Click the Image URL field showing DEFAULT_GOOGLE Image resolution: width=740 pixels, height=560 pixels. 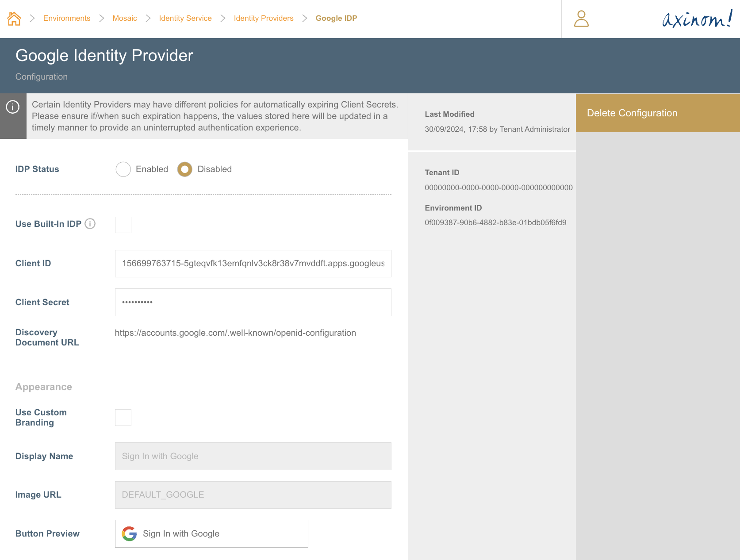(x=253, y=495)
